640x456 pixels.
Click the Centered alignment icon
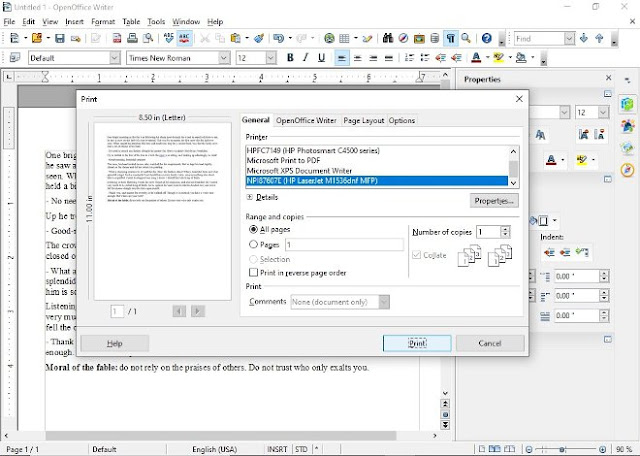coord(358,58)
